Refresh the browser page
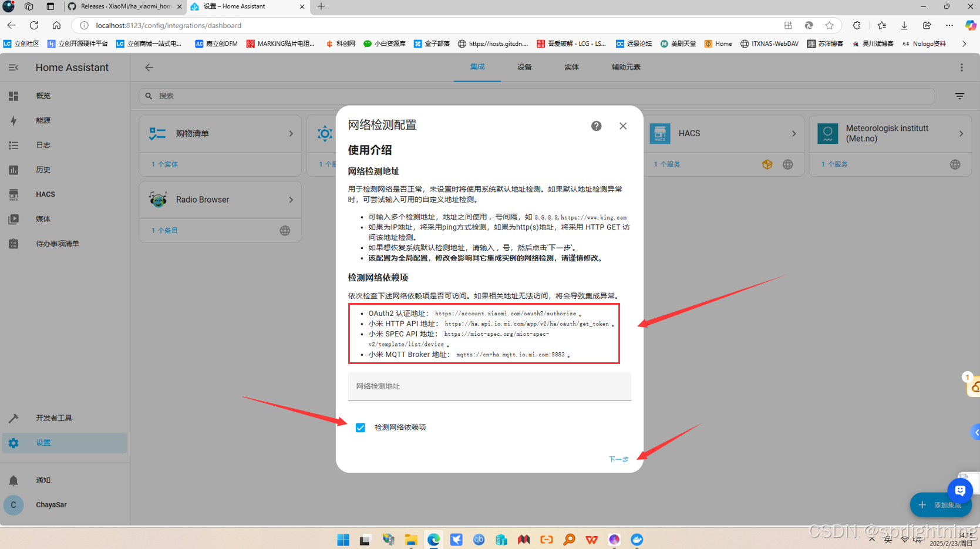This screenshot has height=549, width=980. point(34,25)
